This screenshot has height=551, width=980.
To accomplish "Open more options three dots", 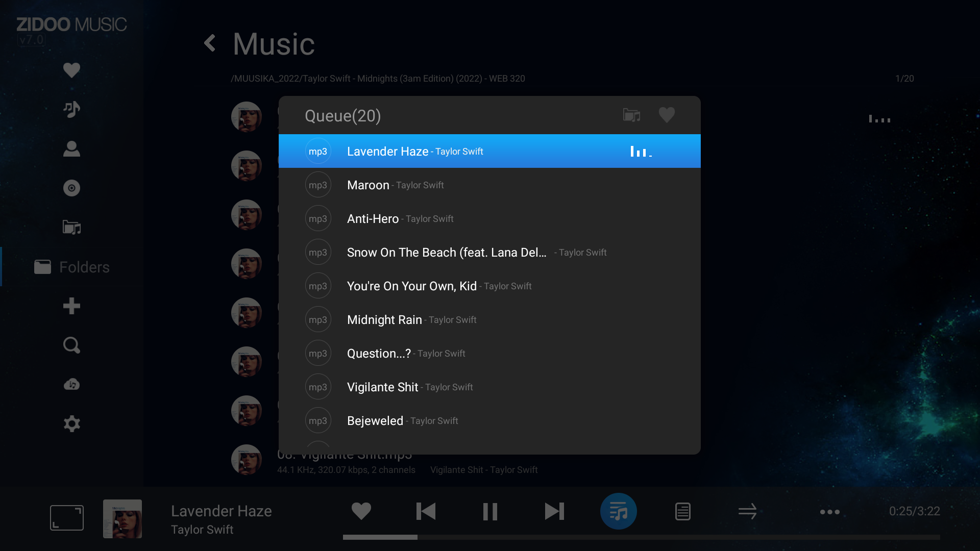I will (830, 512).
